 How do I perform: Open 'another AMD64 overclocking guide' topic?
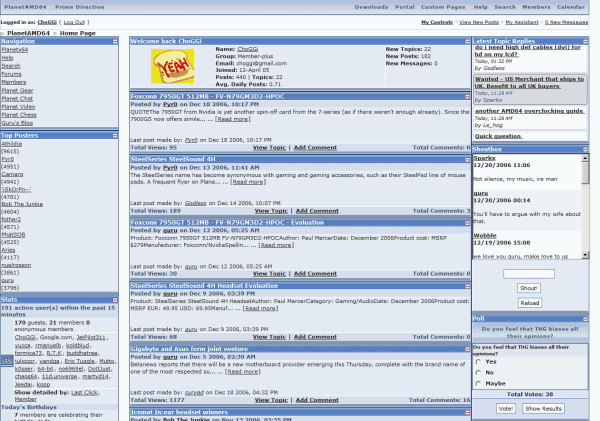point(530,111)
